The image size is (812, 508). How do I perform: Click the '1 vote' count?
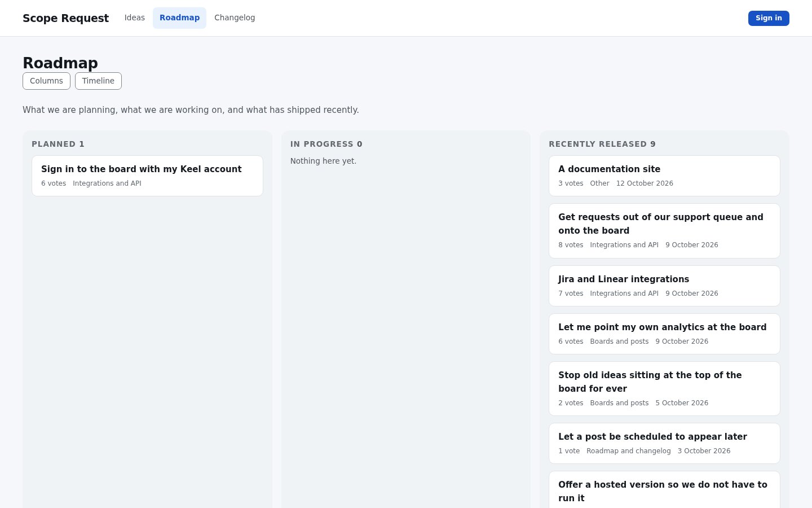click(x=569, y=451)
